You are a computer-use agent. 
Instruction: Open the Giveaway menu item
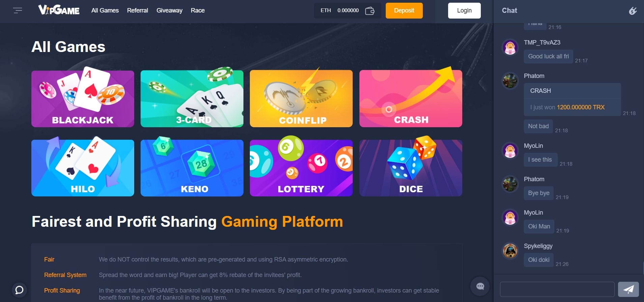tap(169, 10)
